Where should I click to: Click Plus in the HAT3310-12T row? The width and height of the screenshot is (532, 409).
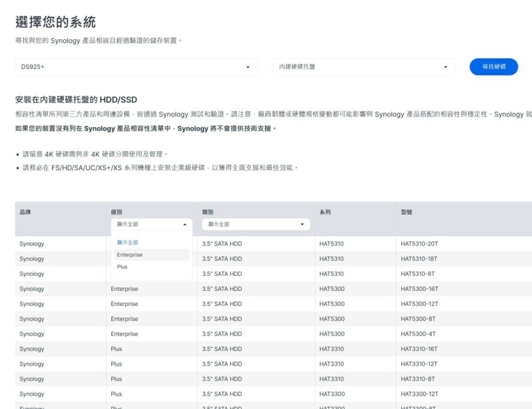[x=116, y=364]
